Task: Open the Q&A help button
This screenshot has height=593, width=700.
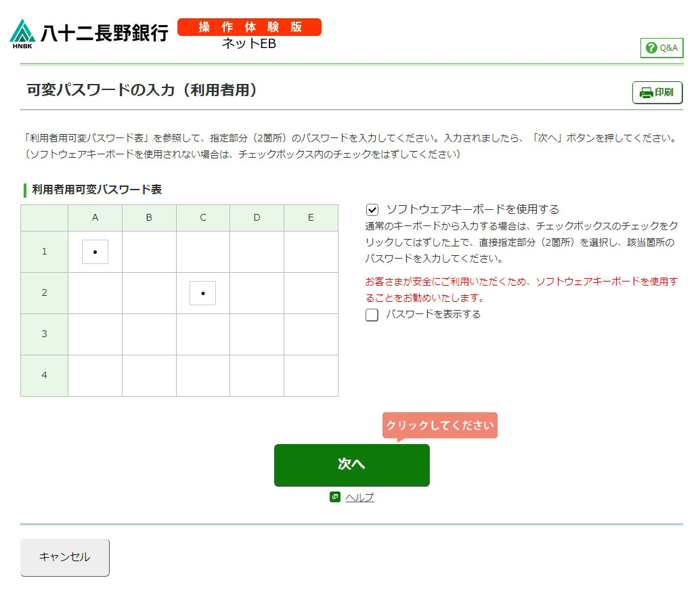Action: coord(661,48)
